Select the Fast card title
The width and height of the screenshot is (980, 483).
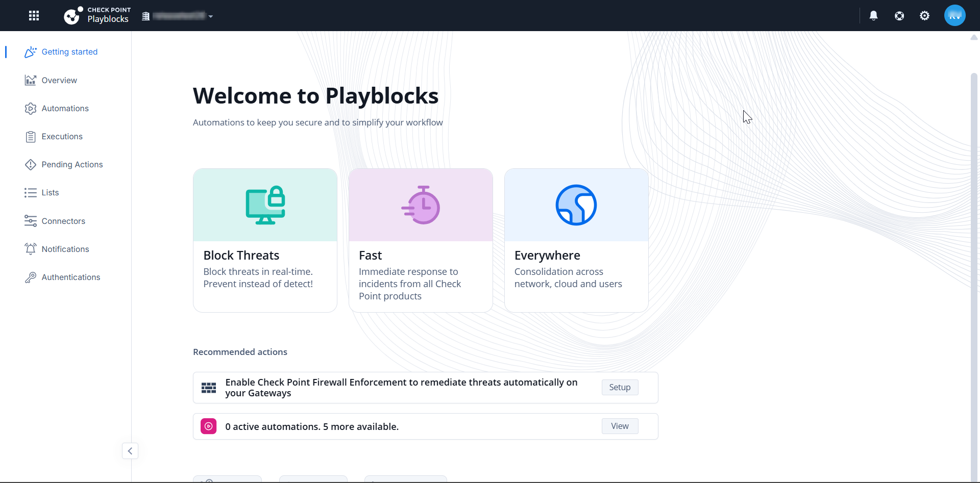click(371, 256)
